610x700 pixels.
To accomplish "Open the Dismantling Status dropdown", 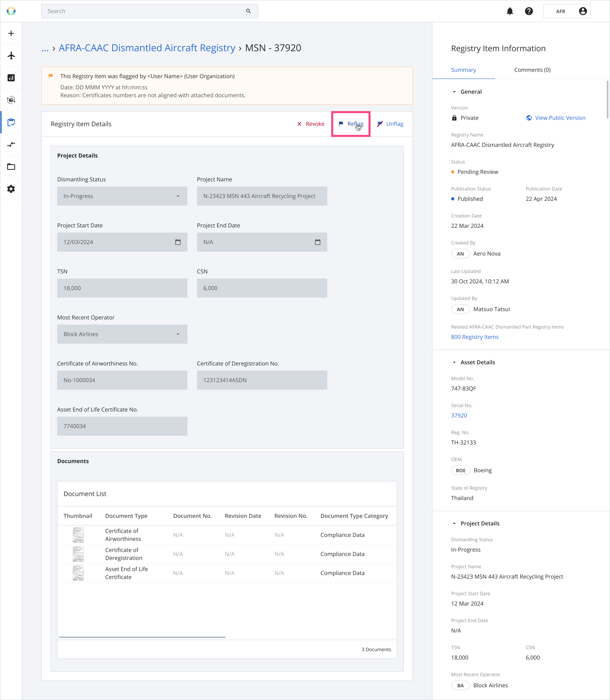I will [122, 196].
